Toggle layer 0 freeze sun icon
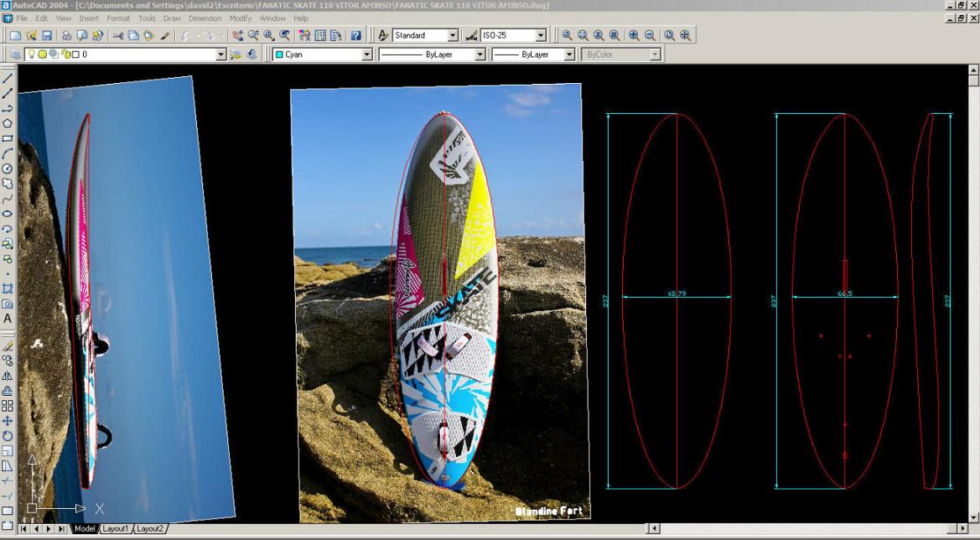Screen dimensions: 980x540 click(x=43, y=55)
